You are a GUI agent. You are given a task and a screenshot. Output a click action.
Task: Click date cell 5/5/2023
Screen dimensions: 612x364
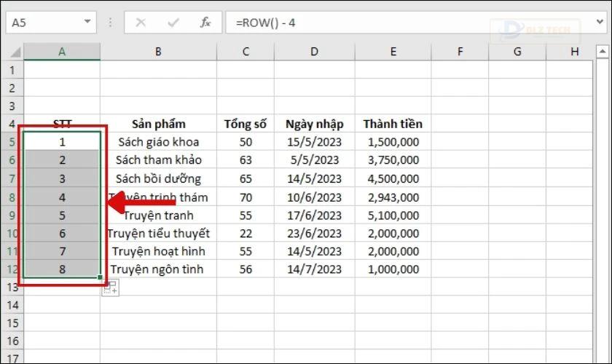pos(315,159)
